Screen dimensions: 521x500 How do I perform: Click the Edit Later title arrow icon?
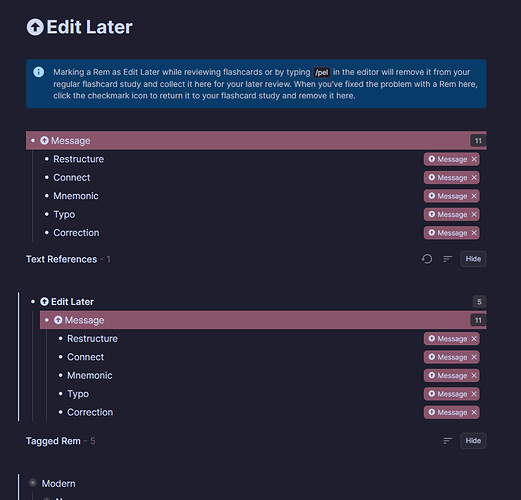[x=35, y=27]
